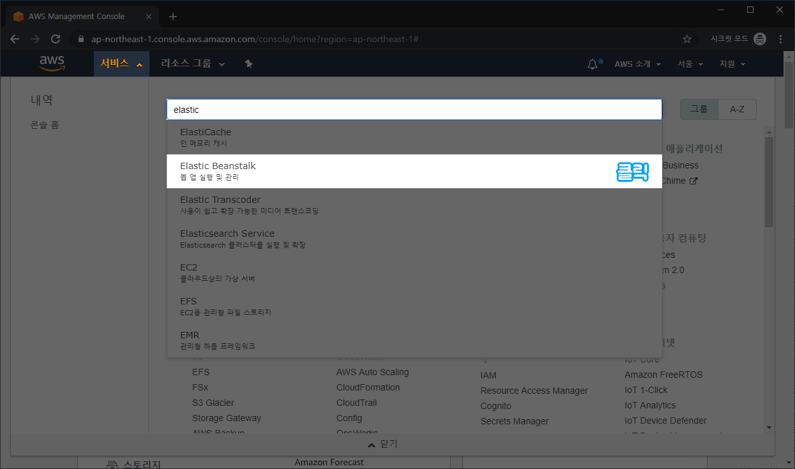Open IoT 1-Click link
The image size is (795, 469).
pos(646,390)
